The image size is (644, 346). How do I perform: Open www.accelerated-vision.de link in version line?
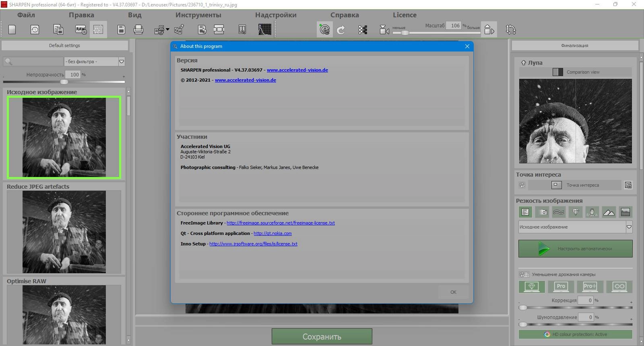pyautogui.click(x=297, y=70)
